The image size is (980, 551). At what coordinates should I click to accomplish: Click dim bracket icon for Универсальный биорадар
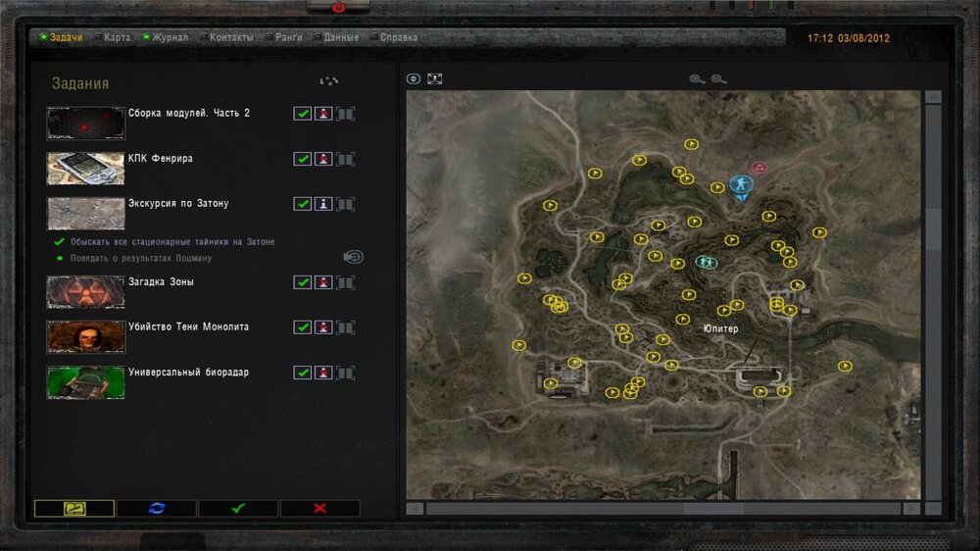point(345,373)
